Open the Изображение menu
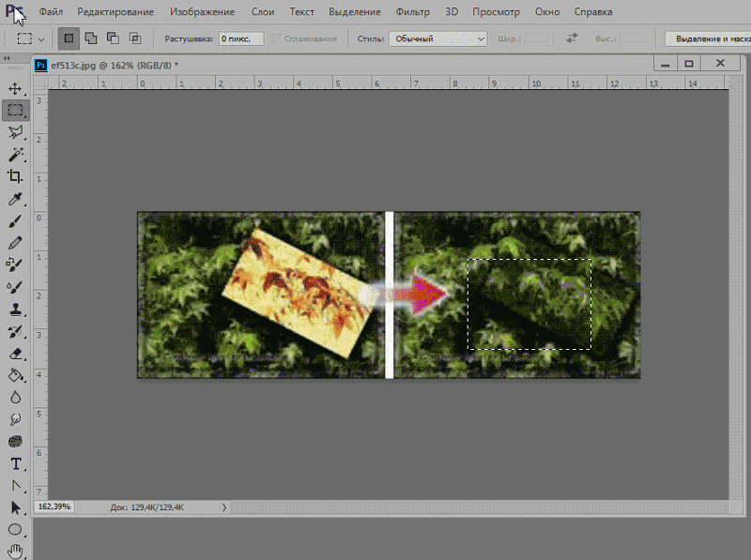751x560 pixels. tap(202, 12)
